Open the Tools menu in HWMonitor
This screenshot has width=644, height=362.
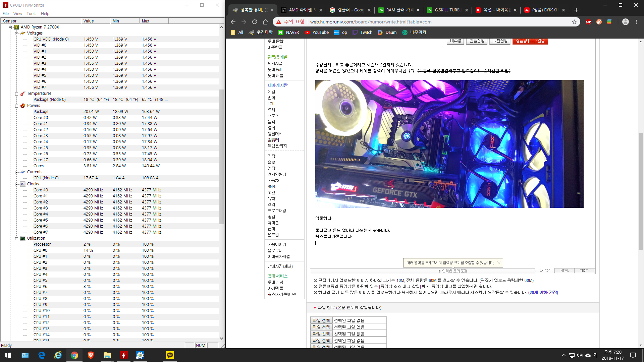(31, 14)
